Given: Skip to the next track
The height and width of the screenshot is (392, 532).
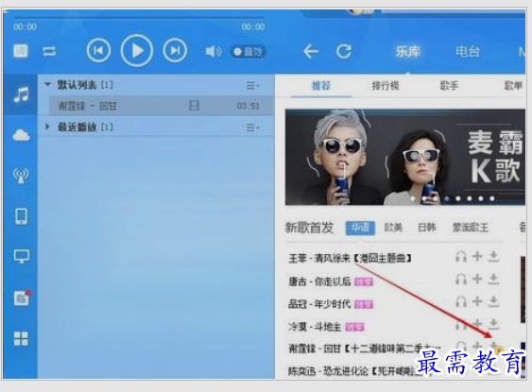Looking at the screenshot, I should [175, 51].
